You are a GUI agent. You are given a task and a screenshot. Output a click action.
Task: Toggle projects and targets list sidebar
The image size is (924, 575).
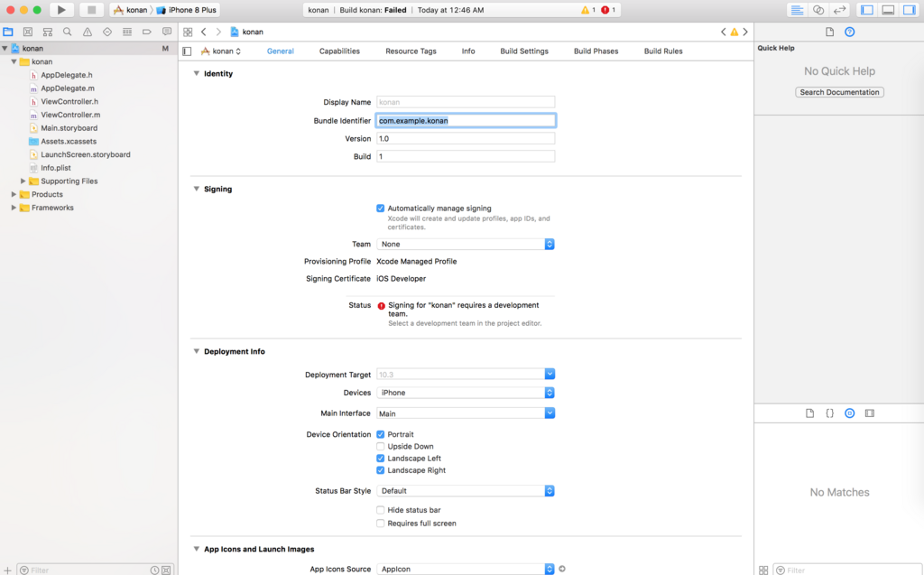click(x=187, y=51)
